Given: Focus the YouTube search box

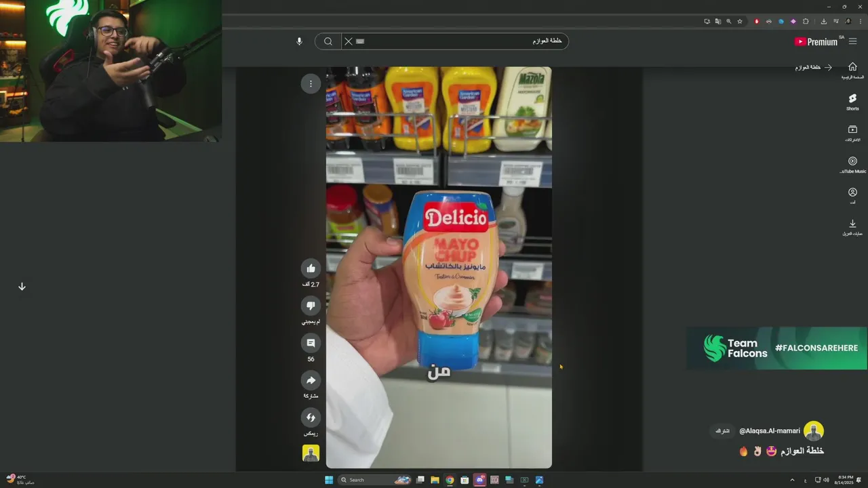Looking at the screenshot, I should click(454, 41).
